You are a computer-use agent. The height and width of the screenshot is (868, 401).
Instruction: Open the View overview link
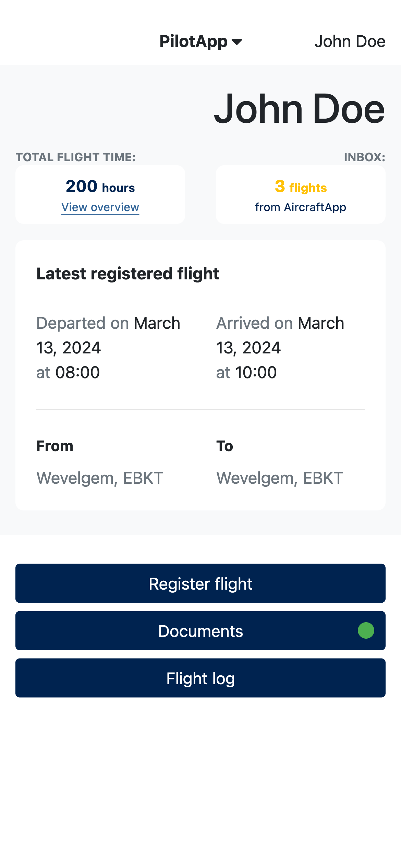click(100, 207)
